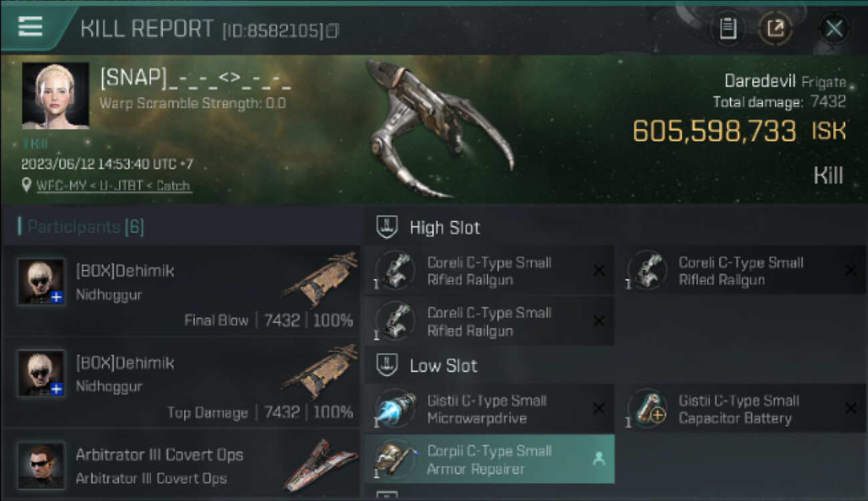
Task: Click the Low Slot shield icon
Action: [x=387, y=365]
